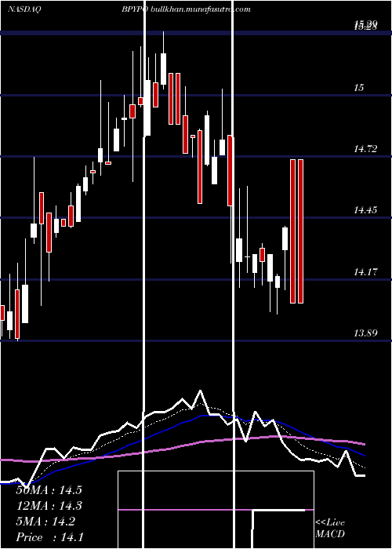Click the 15 price axis label
392x549 pixels.
(359, 88)
